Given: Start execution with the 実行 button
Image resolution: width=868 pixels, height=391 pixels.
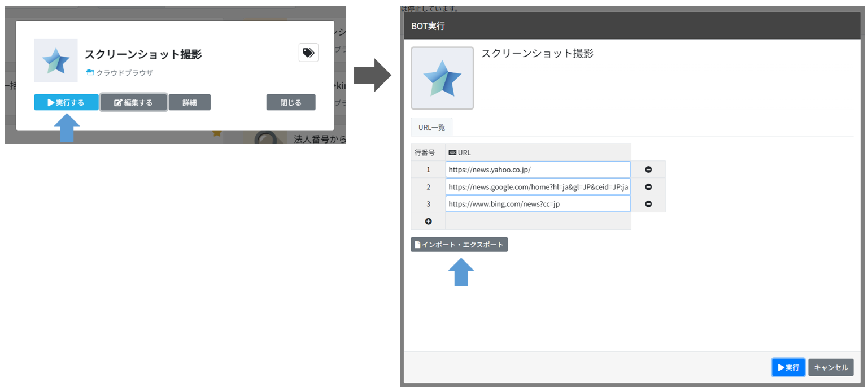Looking at the screenshot, I should 788,367.
